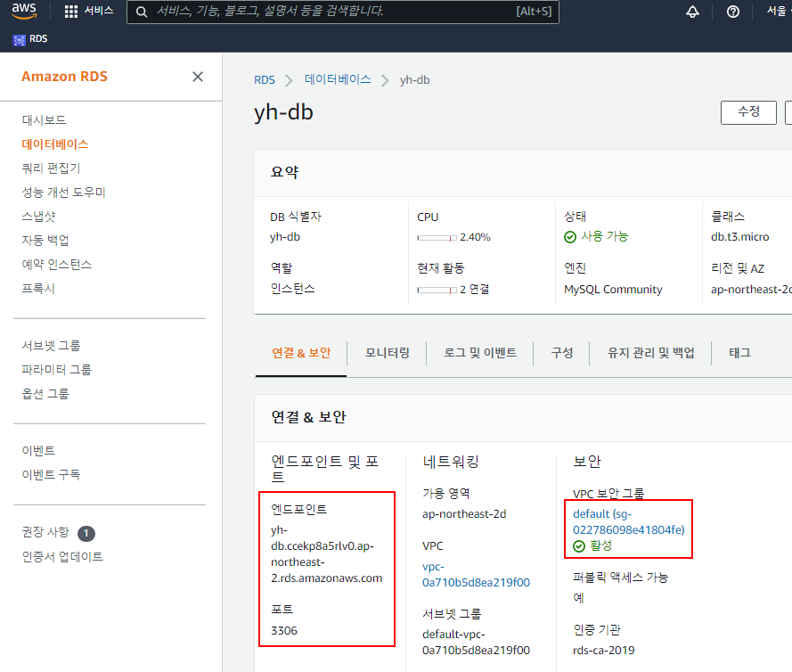
Task: Click the RDS breadcrumb link
Action: 265,80
